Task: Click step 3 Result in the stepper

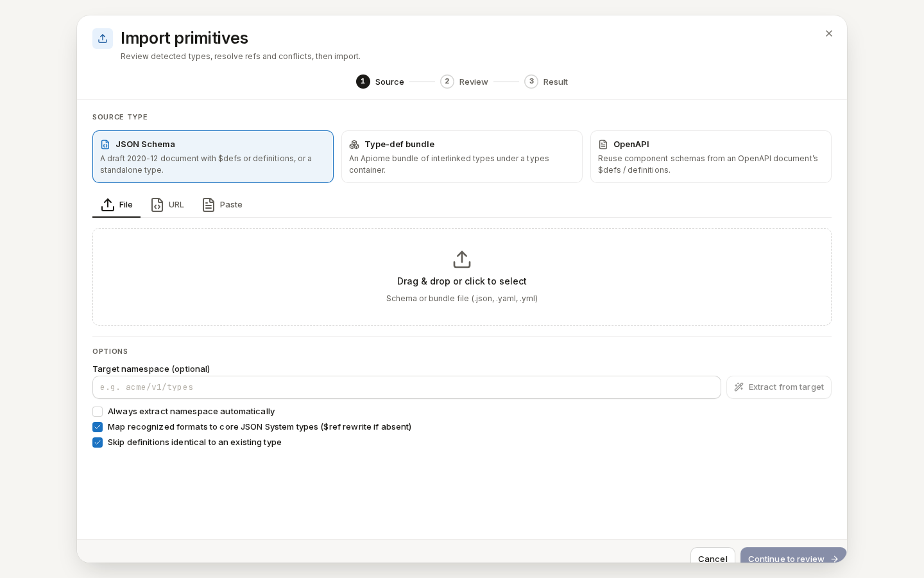Action: pos(546,82)
